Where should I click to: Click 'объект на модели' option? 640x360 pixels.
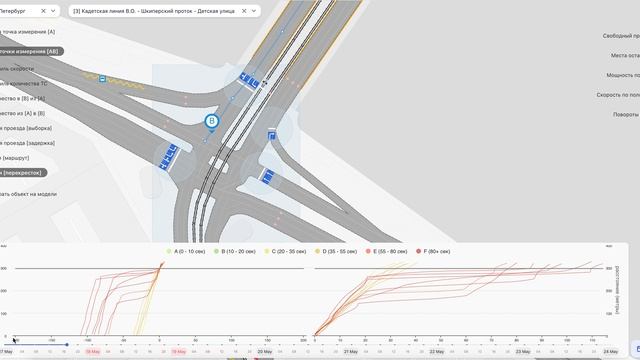(x=29, y=194)
